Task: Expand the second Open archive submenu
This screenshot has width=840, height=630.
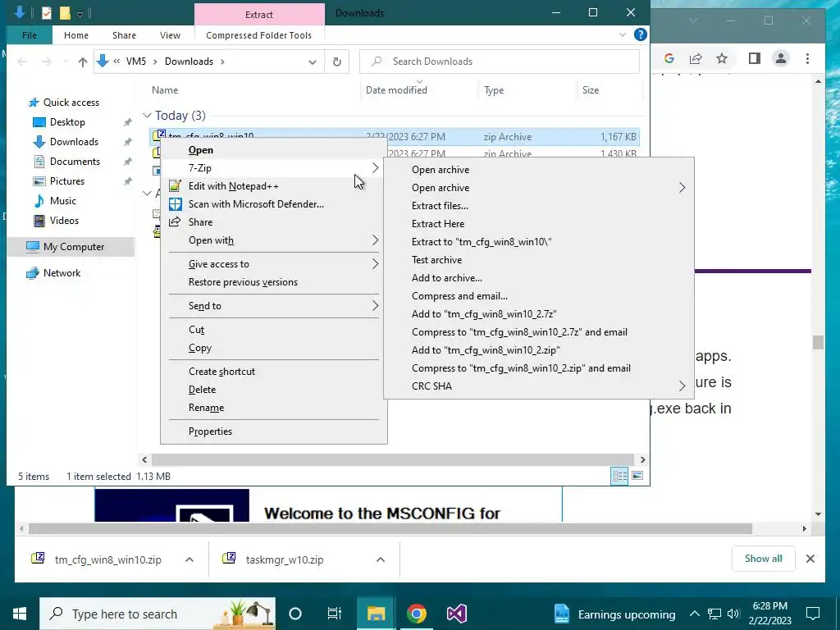Action: pos(682,188)
